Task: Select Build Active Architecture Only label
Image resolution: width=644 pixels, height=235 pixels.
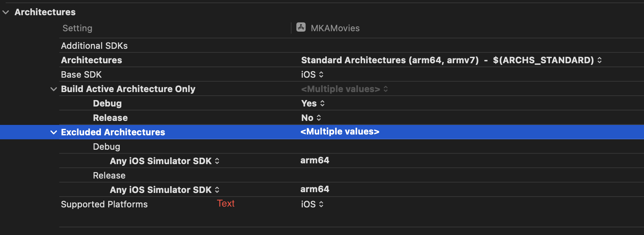Action: tap(128, 89)
